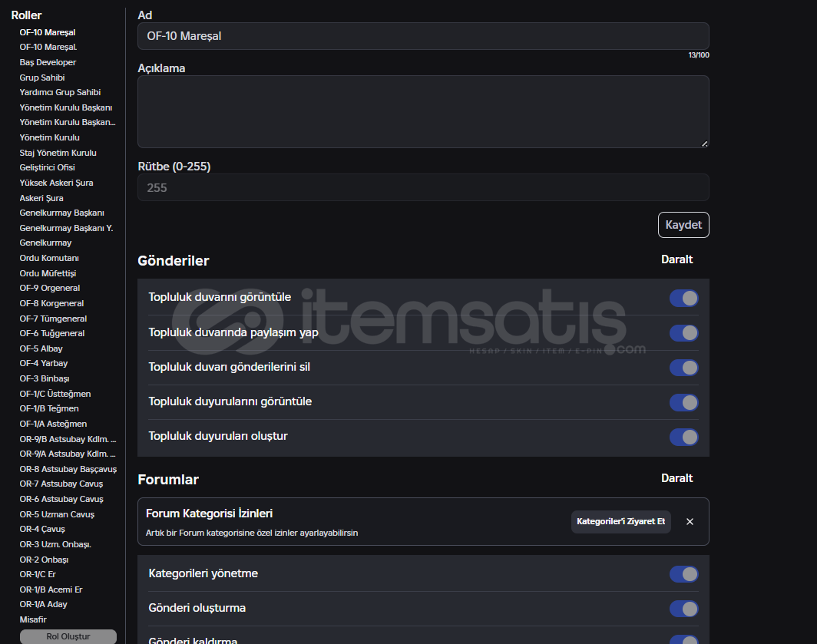817x644 pixels.
Task: Open the Misafir role
Action: coord(33,619)
